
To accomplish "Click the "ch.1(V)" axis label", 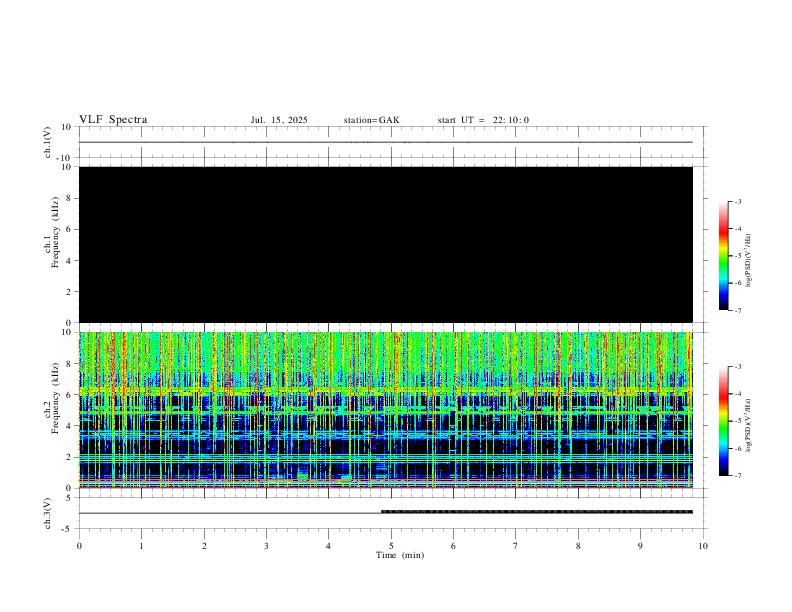I will (47, 142).
